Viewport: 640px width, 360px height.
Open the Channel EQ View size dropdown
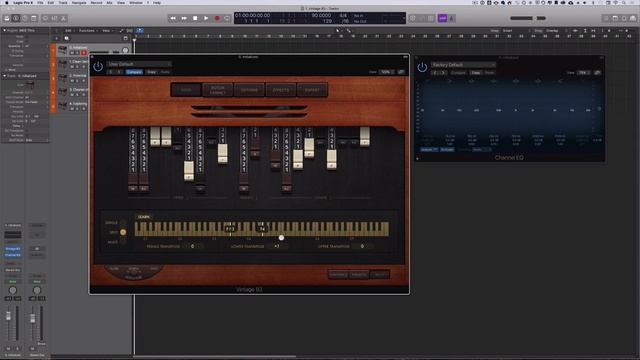583,73
